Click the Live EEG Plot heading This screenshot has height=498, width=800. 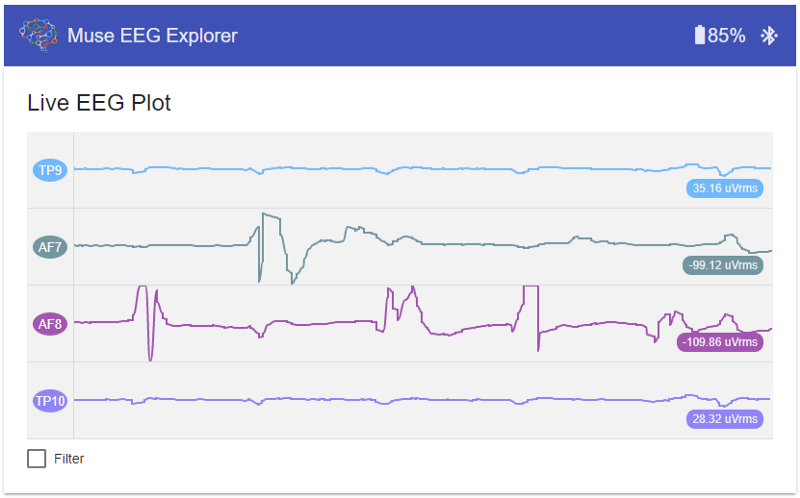tap(99, 102)
